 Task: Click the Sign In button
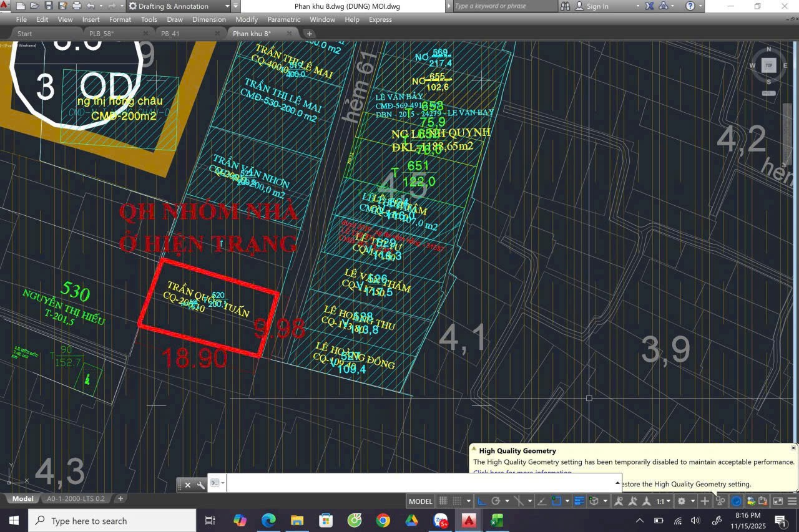(597, 6)
